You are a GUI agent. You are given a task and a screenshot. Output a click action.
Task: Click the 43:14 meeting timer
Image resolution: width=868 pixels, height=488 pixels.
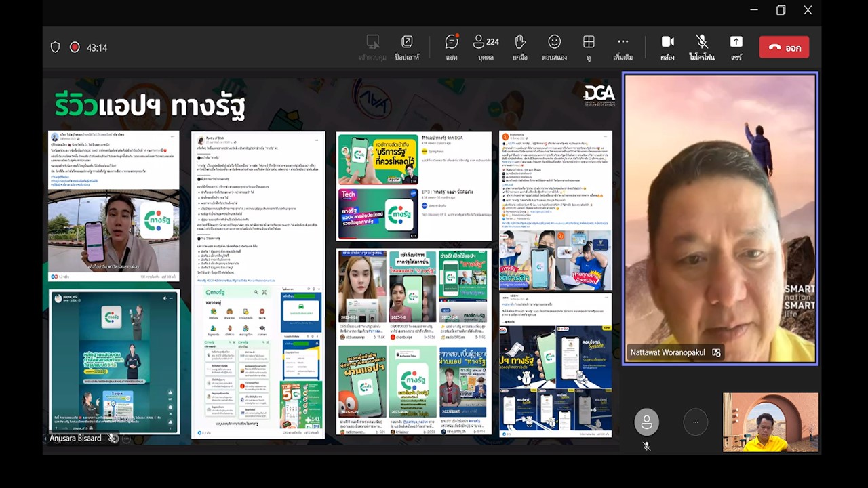97,47
